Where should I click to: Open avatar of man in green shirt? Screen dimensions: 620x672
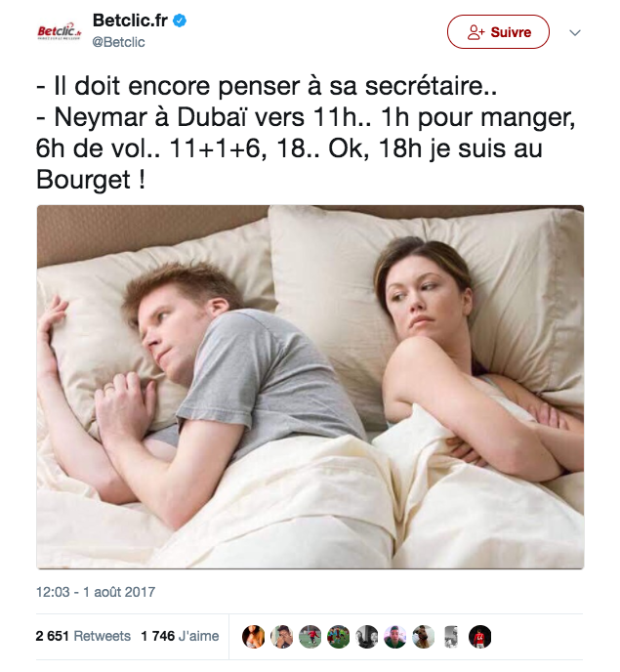(395, 637)
